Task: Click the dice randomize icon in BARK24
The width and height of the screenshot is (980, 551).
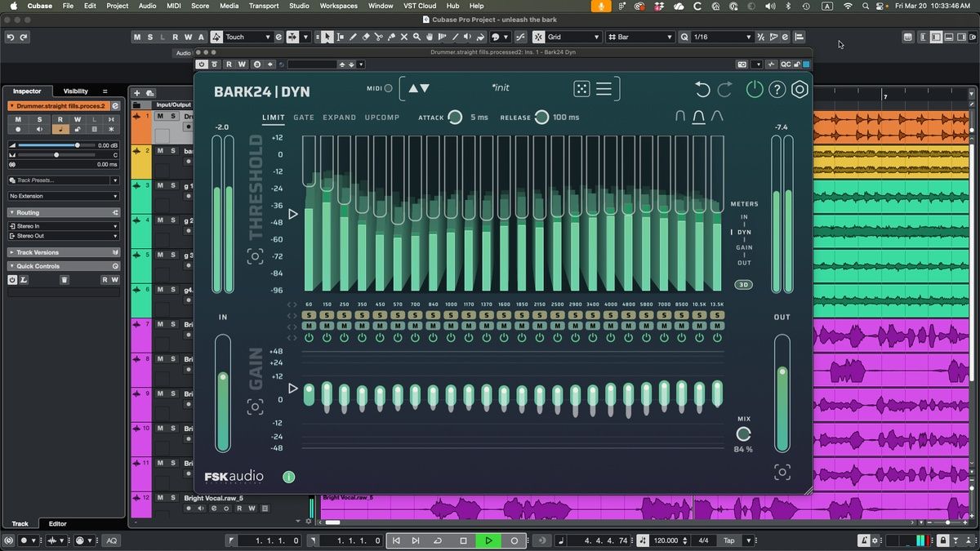Action: click(583, 87)
